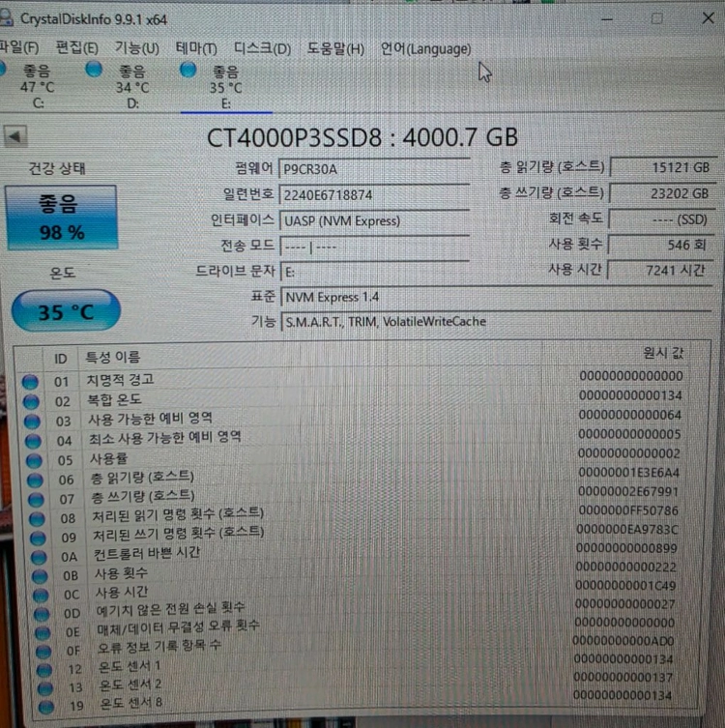Screen dimensions: 725x728
Task: Click status icon of row 13 온도 센서 2
Action: click(x=45, y=688)
